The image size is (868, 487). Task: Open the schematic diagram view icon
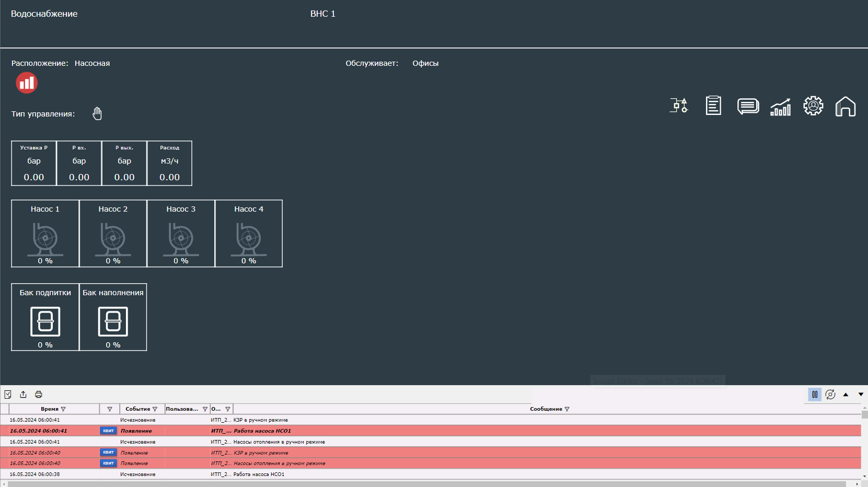pos(679,106)
